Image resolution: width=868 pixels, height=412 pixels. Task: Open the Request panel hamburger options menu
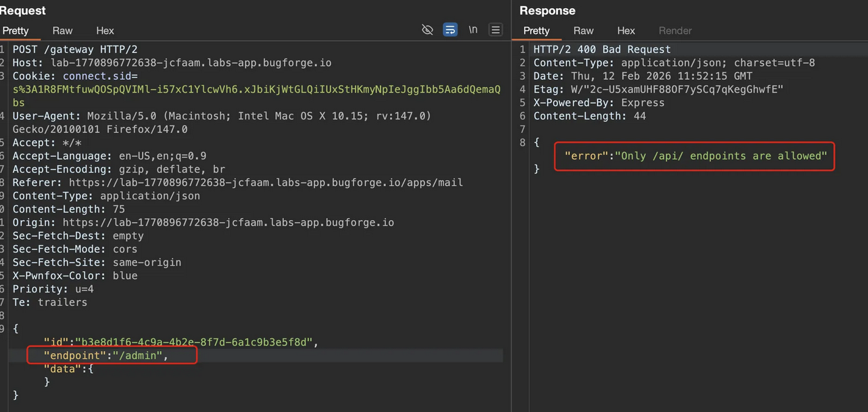tap(495, 30)
